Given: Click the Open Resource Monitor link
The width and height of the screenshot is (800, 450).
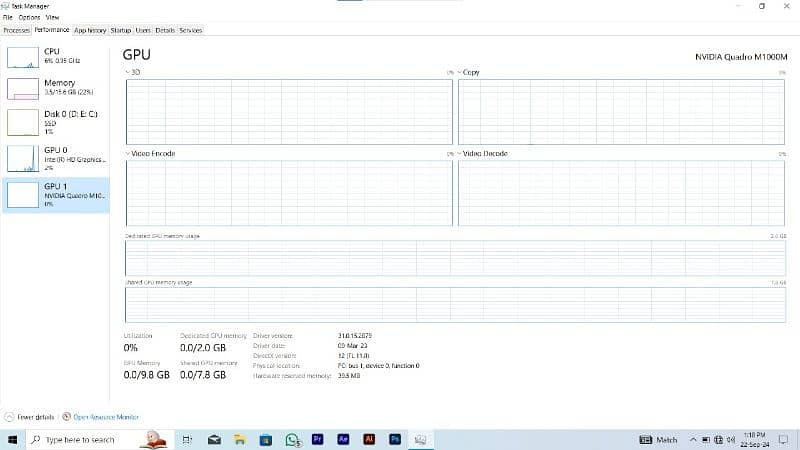Looking at the screenshot, I should 105,416.
